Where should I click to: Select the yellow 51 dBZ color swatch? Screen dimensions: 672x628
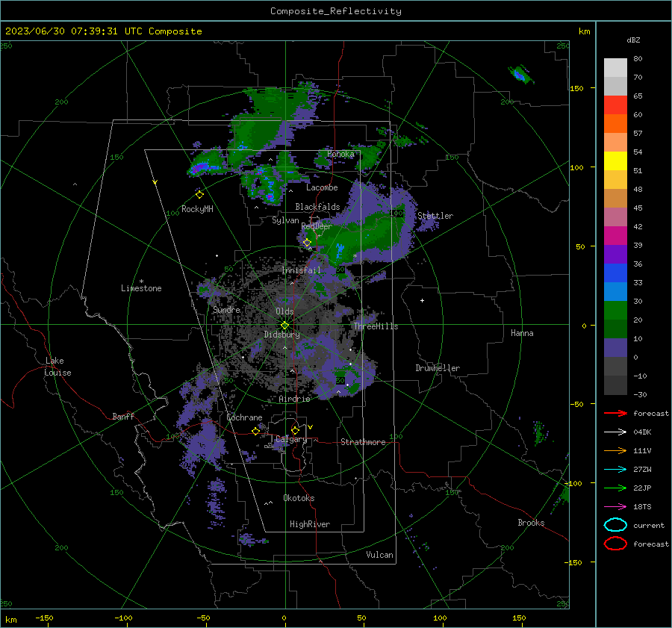point(615,161)
